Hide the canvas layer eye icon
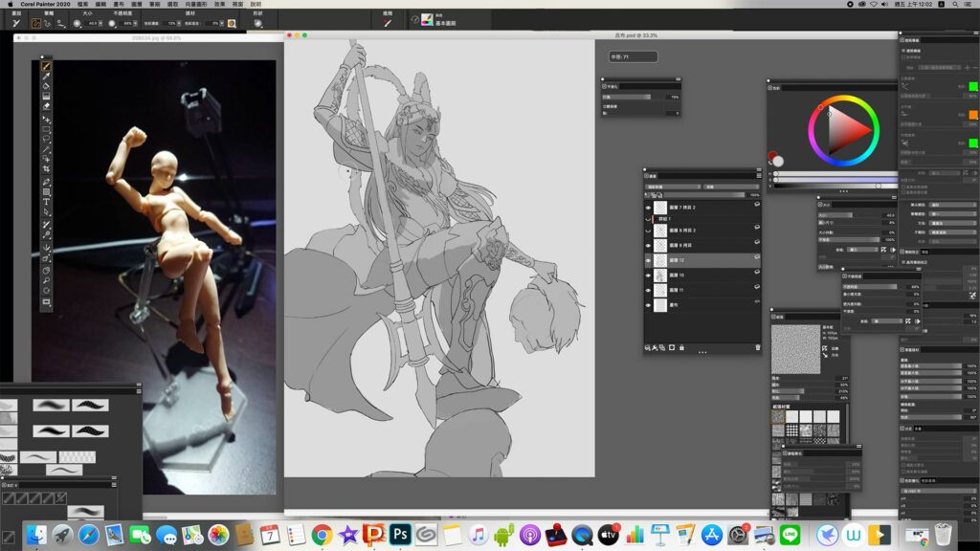This screenshot has width=980, height=551. [x=648, y=305]
